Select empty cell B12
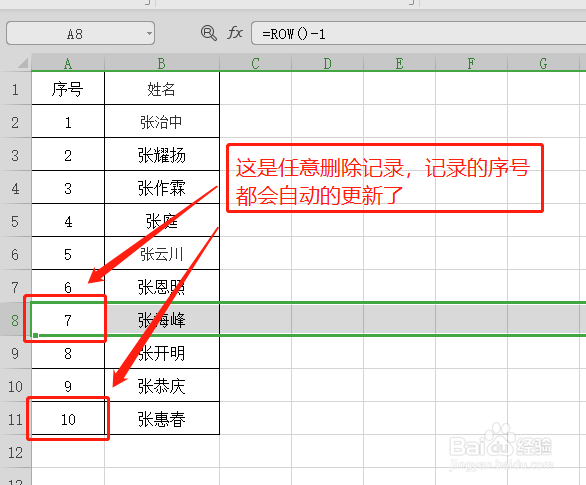The image size is (586, 485). pyautogui.click(x=162, y=451)
